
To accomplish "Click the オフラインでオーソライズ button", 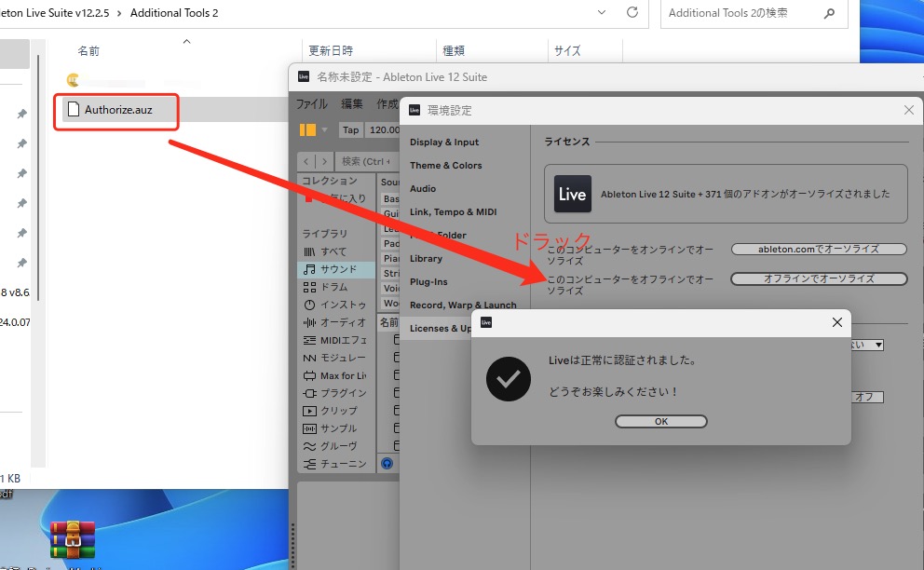I will (x=819, y=278).
